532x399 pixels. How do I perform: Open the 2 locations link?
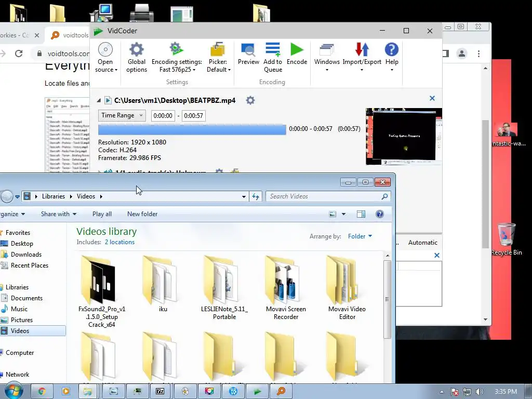[x=119, y=242]
